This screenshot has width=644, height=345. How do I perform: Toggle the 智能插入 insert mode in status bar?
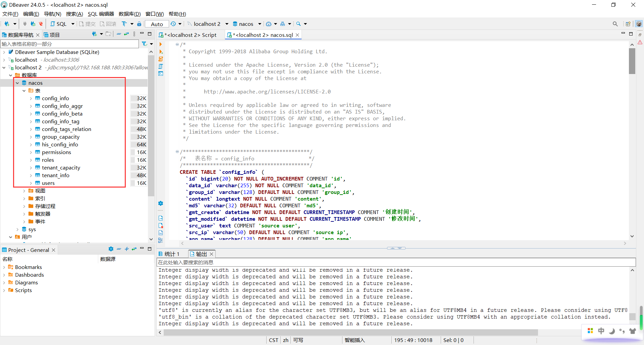tap(355, 340)
